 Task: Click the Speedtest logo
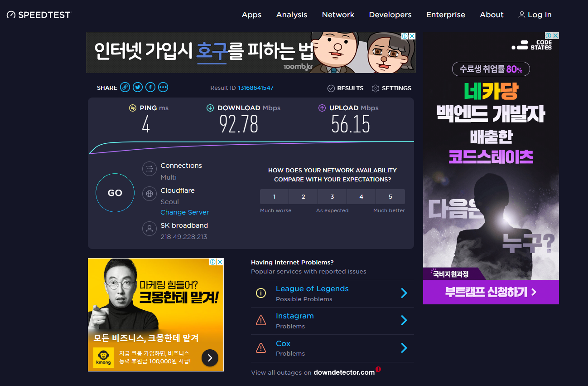tap(39, 15)
